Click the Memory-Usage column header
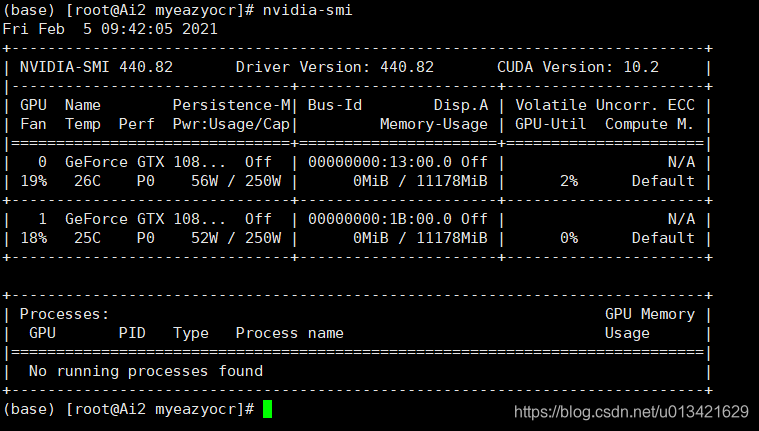 [x=434, y=124]
